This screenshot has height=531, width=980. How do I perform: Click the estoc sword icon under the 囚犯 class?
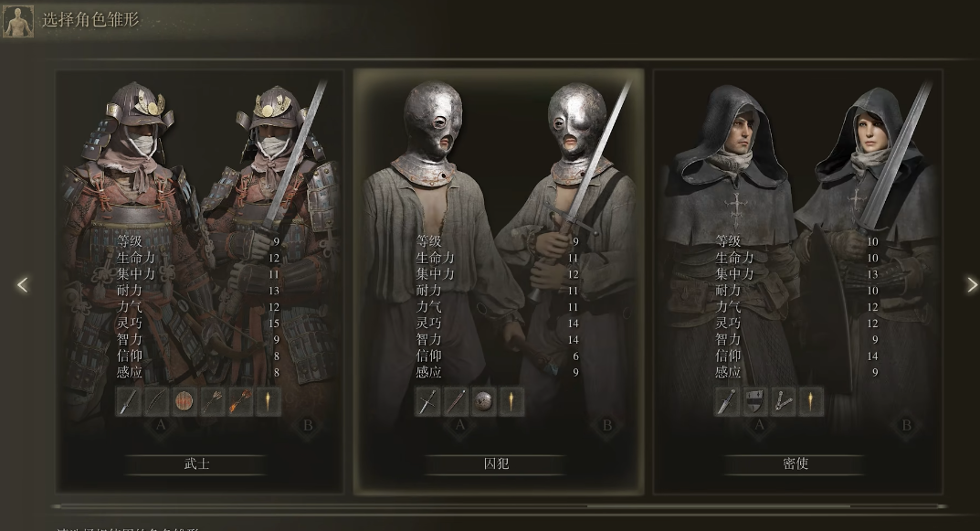427,401
